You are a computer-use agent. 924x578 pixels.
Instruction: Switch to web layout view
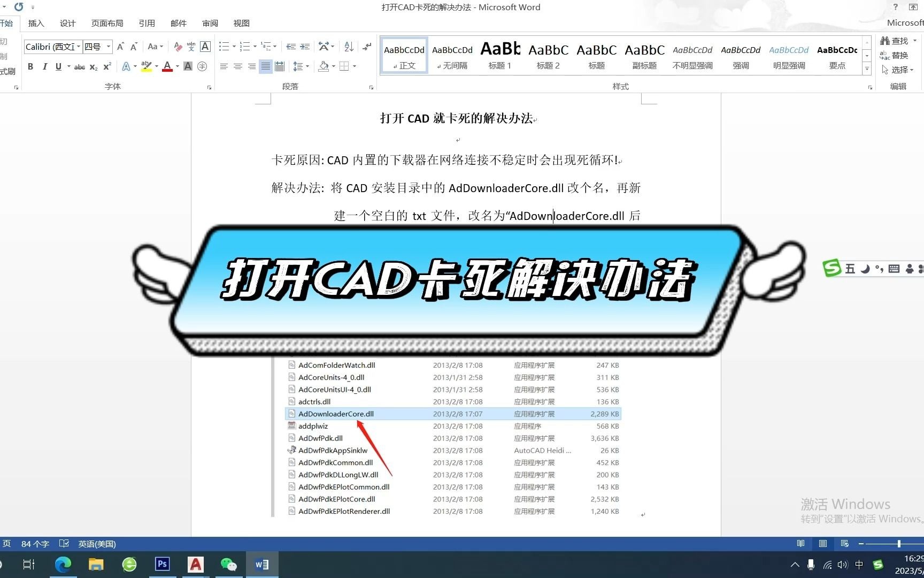click(x=845, y=544)
